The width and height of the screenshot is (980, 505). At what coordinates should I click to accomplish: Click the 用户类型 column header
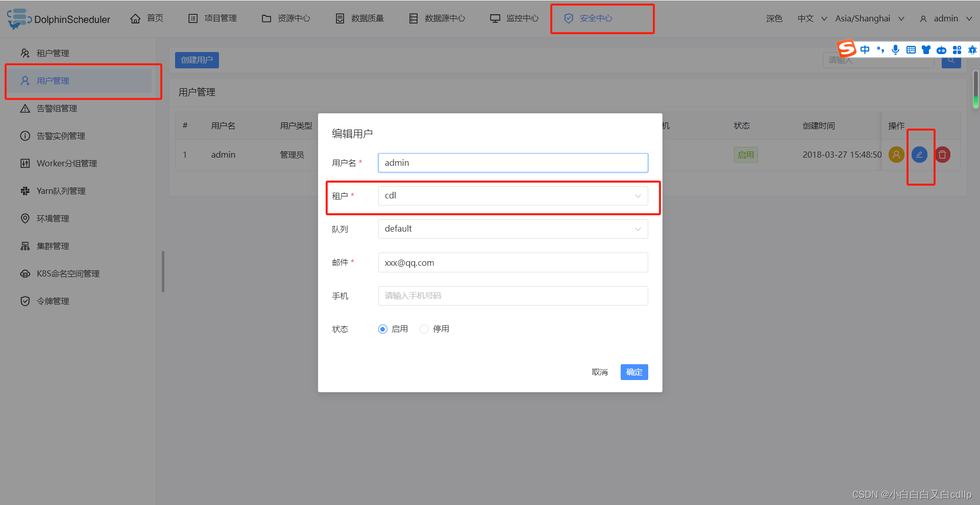[x=296, y=125]
